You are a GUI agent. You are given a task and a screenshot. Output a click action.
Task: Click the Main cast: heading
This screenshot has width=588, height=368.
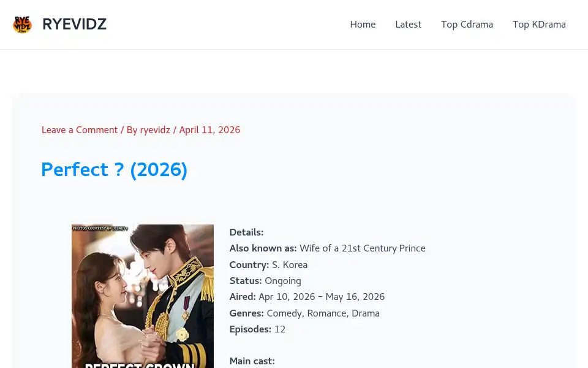click(x=252, y=361)
